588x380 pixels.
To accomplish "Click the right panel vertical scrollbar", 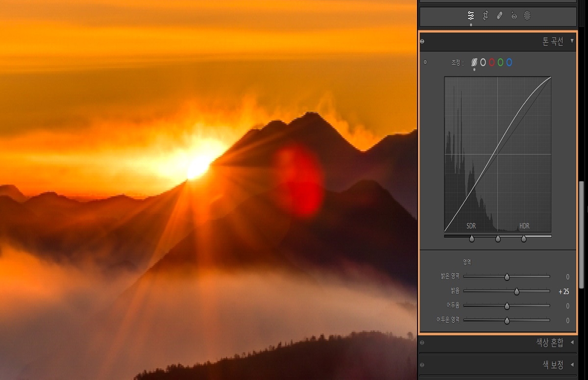I will pos(582,234).
